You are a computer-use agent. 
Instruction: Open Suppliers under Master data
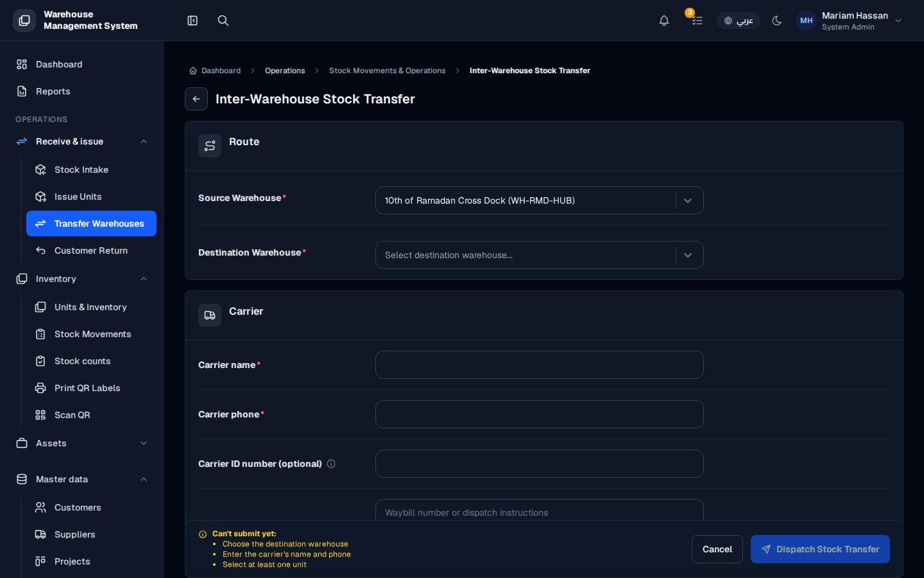tap(91, 534)
